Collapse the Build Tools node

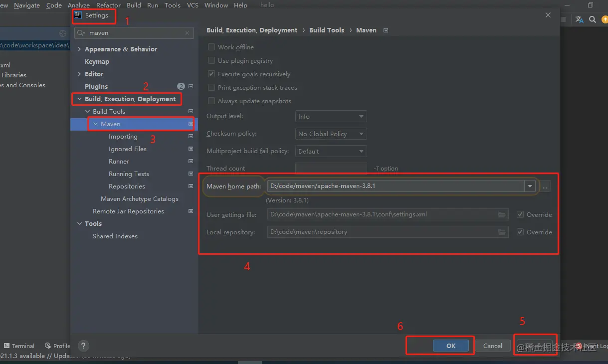pyautogui.click(x=88, y=111)
